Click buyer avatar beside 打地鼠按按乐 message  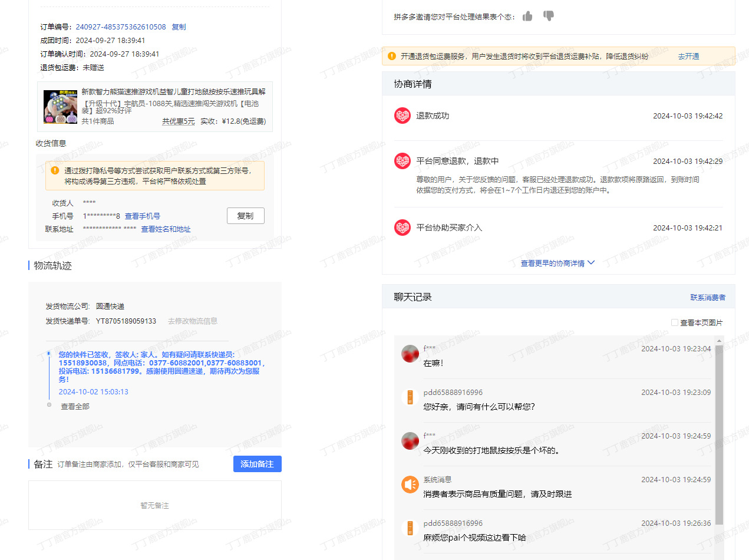[x=410, y=441]
